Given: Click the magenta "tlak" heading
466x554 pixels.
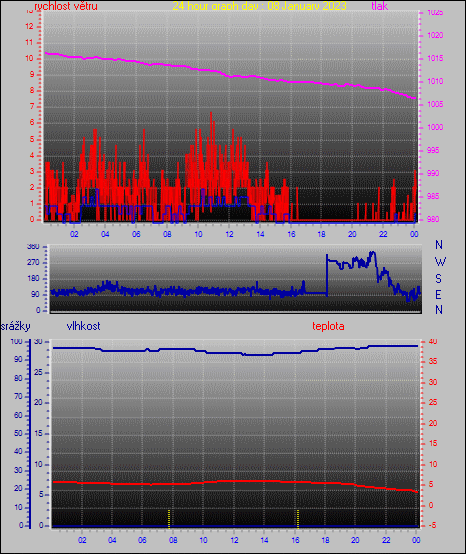Looking at the screenshot, I should coord(380,6).
